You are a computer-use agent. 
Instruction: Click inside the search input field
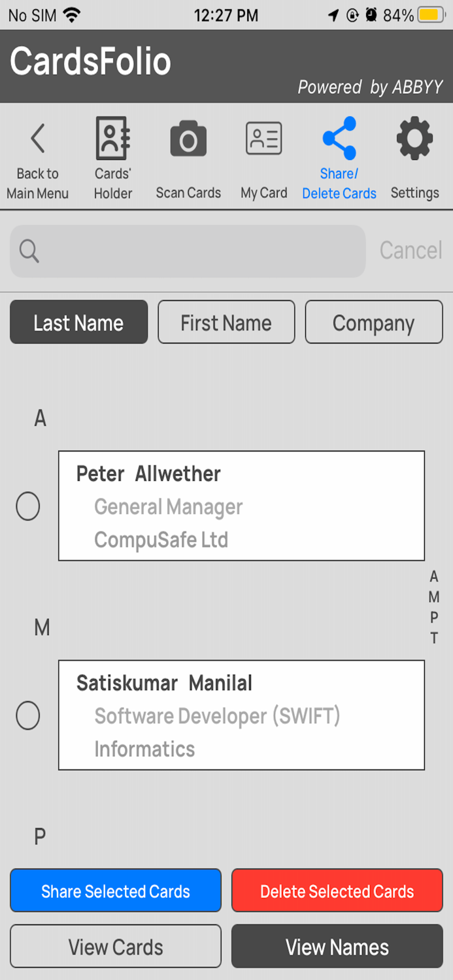coord(196,251)
